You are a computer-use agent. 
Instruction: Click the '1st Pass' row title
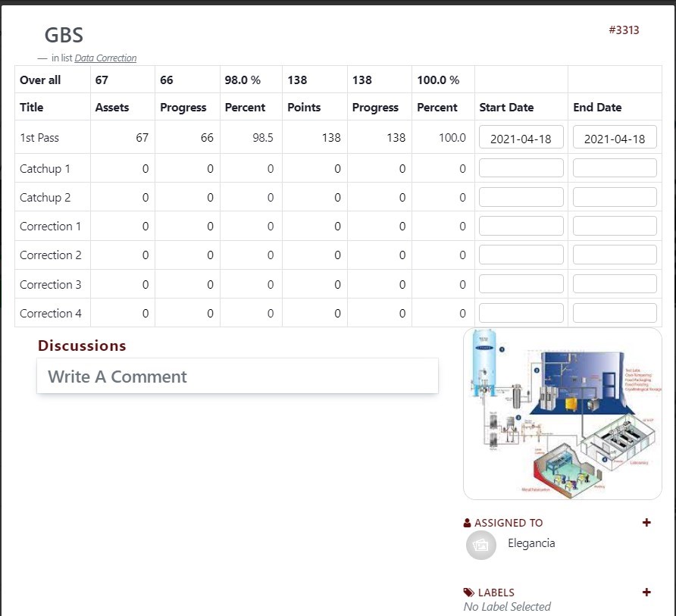tap(39, 137)
